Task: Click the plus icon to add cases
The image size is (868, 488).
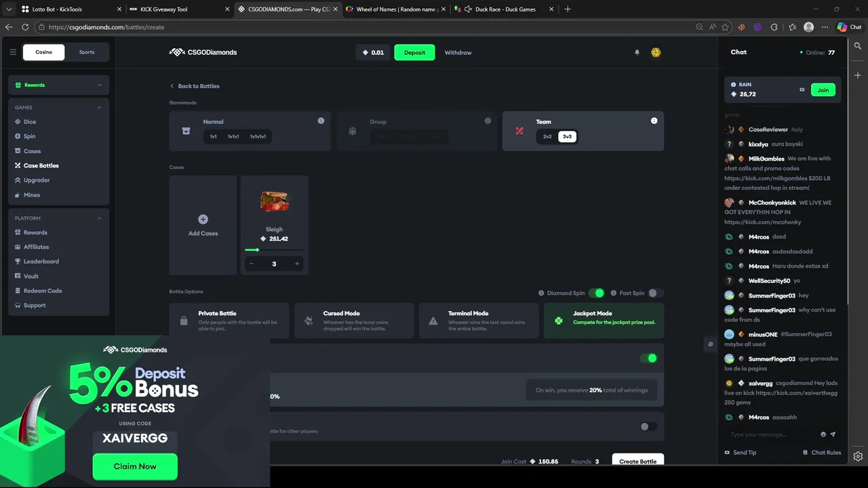Action: point(203,219)
